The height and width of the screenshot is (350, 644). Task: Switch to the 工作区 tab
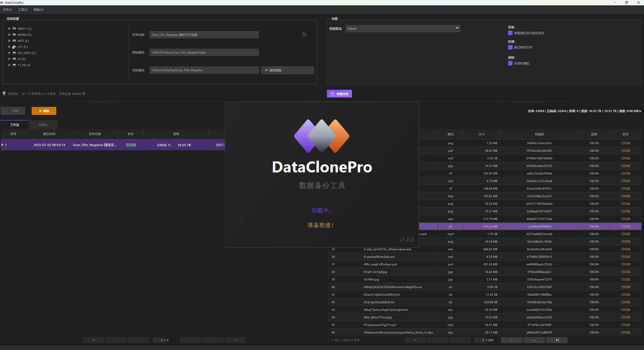point(15,125)
